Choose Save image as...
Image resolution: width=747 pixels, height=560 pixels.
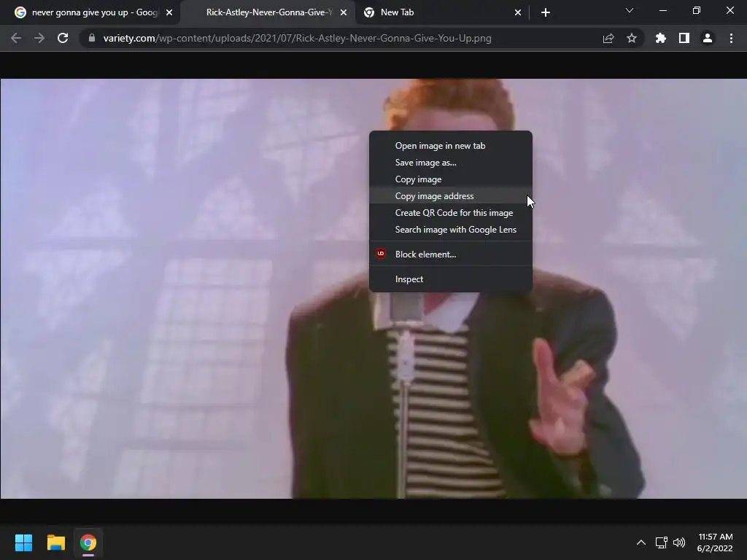coord(451,163)
